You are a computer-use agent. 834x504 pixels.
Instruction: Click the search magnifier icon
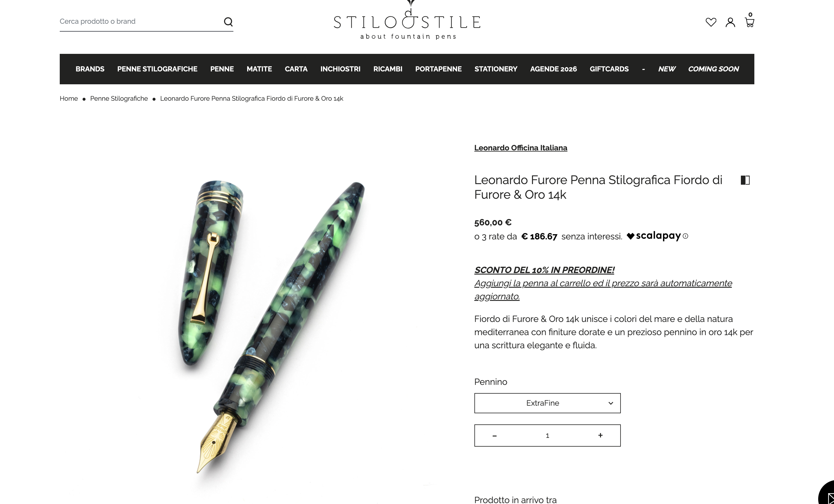pos(228,22)
